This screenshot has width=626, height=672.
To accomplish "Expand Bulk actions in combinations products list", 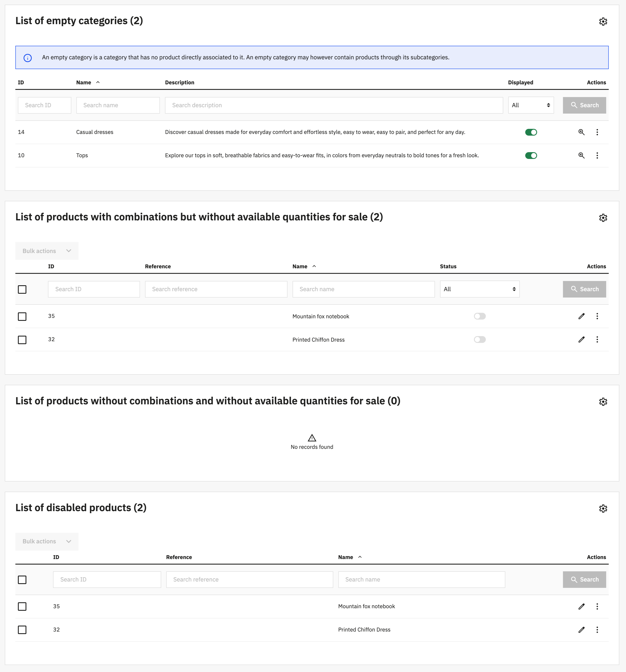I will [47, 251].
